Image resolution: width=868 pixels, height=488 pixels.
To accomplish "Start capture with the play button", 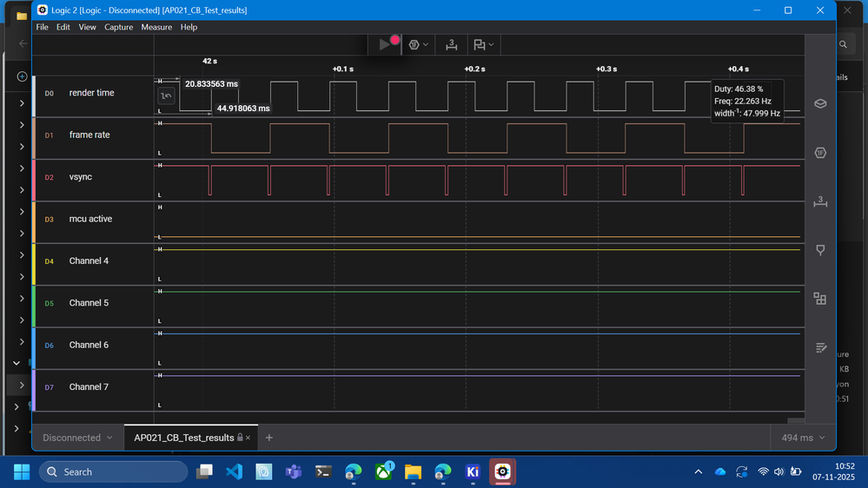I will [x=385, y=44].
